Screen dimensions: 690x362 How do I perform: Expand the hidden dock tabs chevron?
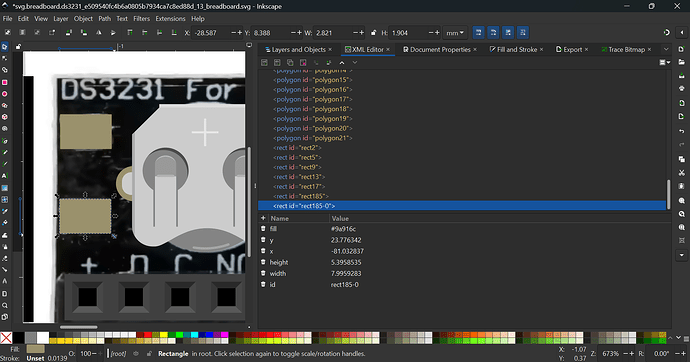tap(666, 49)
